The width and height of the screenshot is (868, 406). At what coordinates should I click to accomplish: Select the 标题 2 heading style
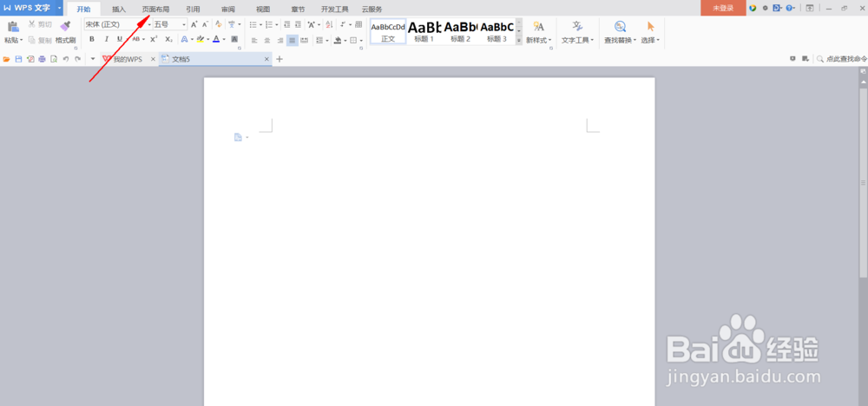[461, 31]
